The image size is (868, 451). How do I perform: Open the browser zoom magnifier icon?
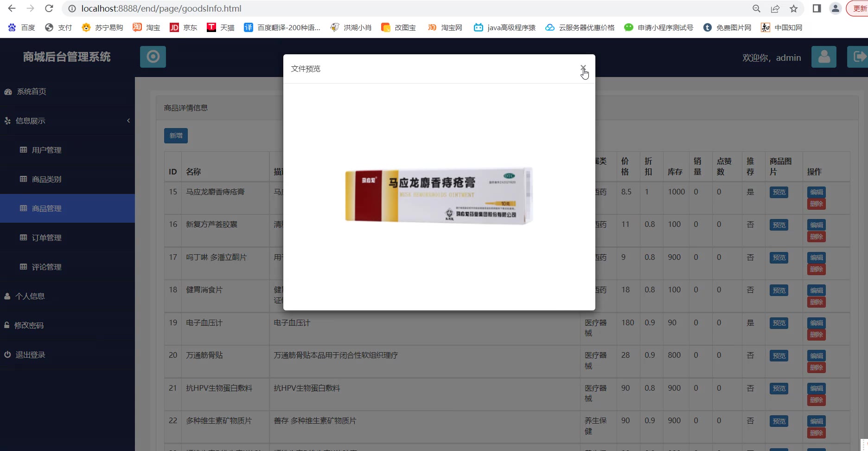(x=756, y=8)
